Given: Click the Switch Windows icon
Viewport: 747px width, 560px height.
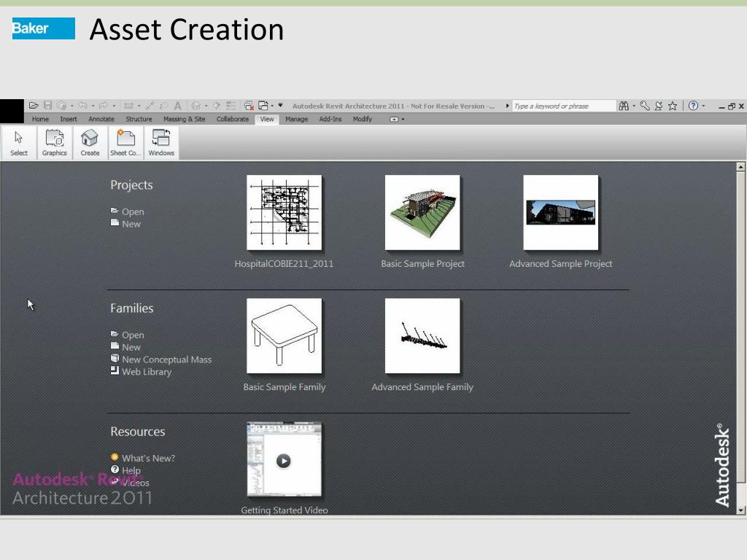Looking at the screenshot, I should [263, 106].
